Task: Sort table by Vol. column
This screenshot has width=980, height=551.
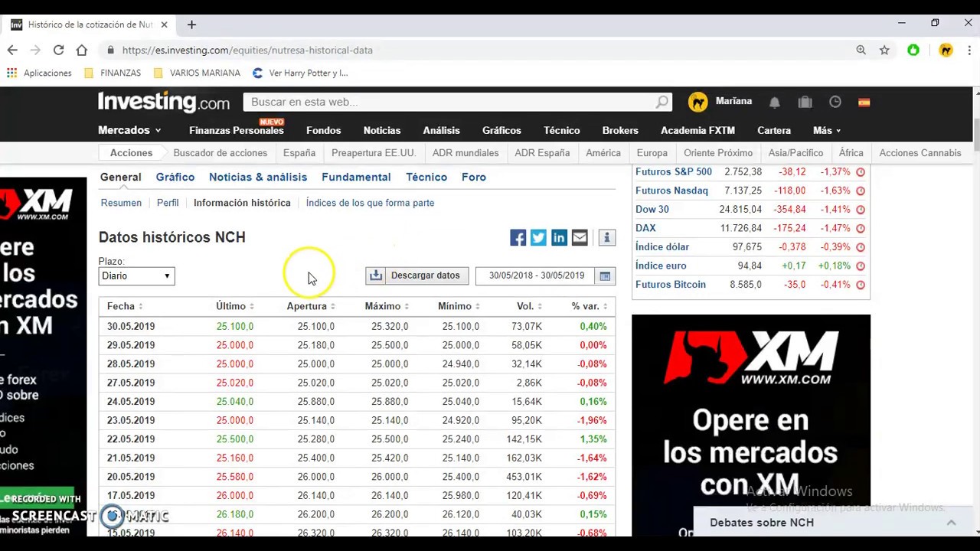Action: (x=529, y=306)
